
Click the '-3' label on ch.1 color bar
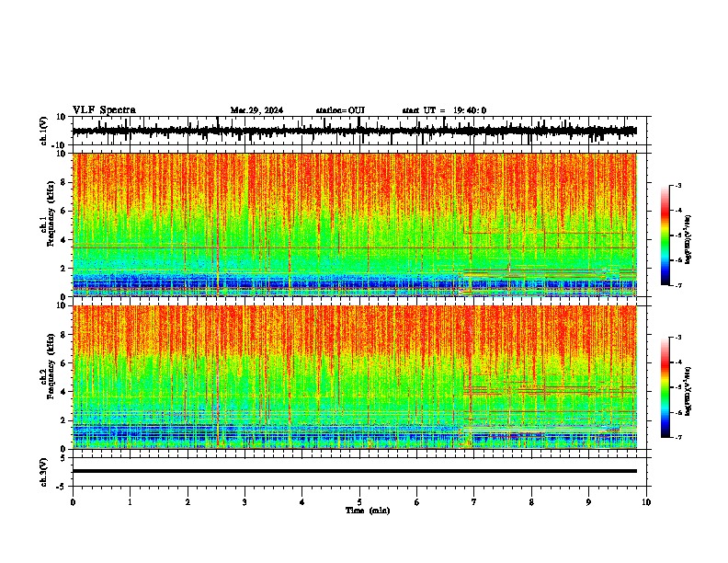[677, 185]
